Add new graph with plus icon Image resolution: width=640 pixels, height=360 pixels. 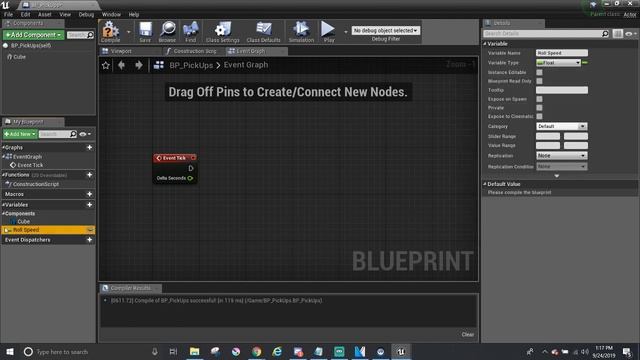pos(89,147)
